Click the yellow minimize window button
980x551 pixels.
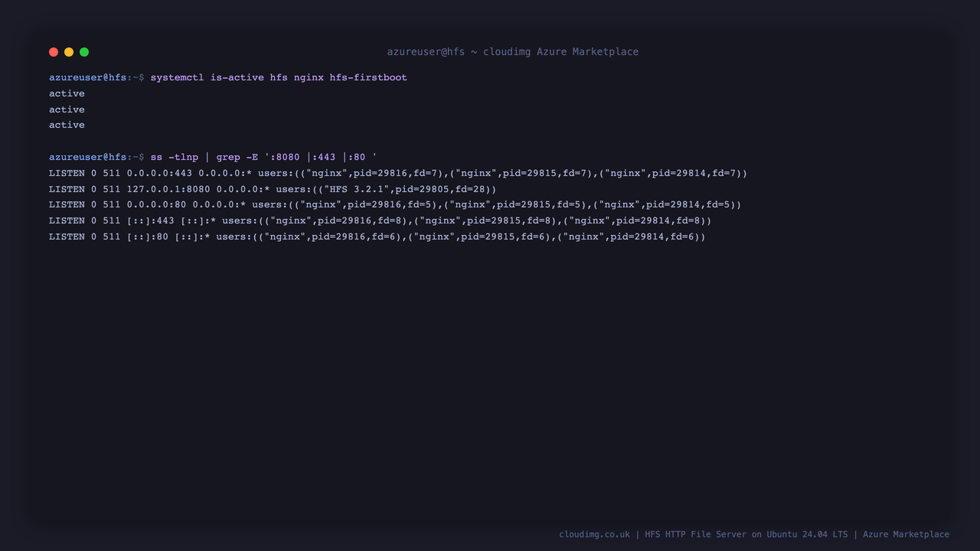click(69, 52)
